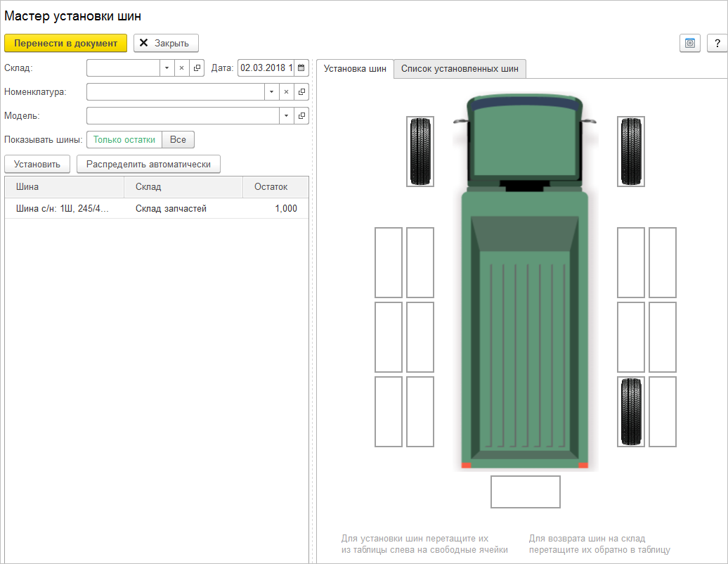Click the settings icon near help button
This screenshot has width=728, height=564.
coord(690,43)
